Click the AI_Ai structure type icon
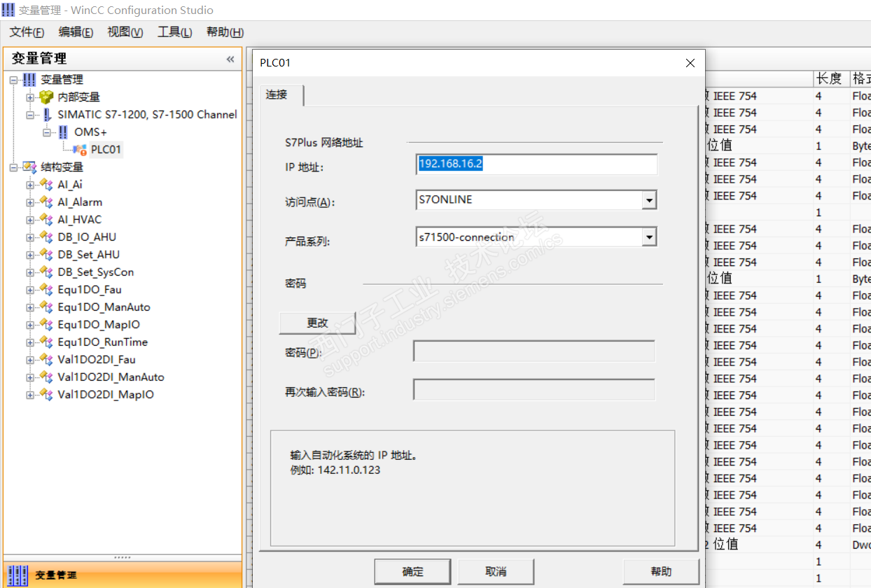This screenshot has width=871, height=588. pyautogui.click(x=47, y=185)
